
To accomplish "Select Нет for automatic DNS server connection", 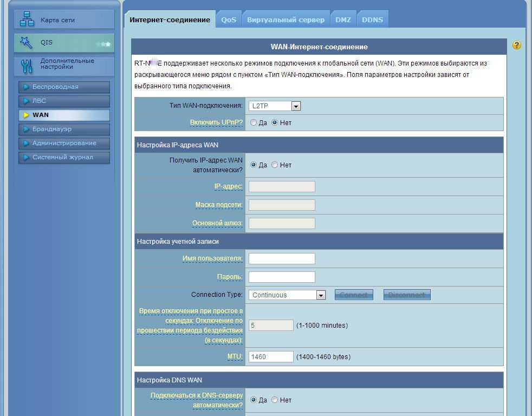I will [x=275, y=400].
